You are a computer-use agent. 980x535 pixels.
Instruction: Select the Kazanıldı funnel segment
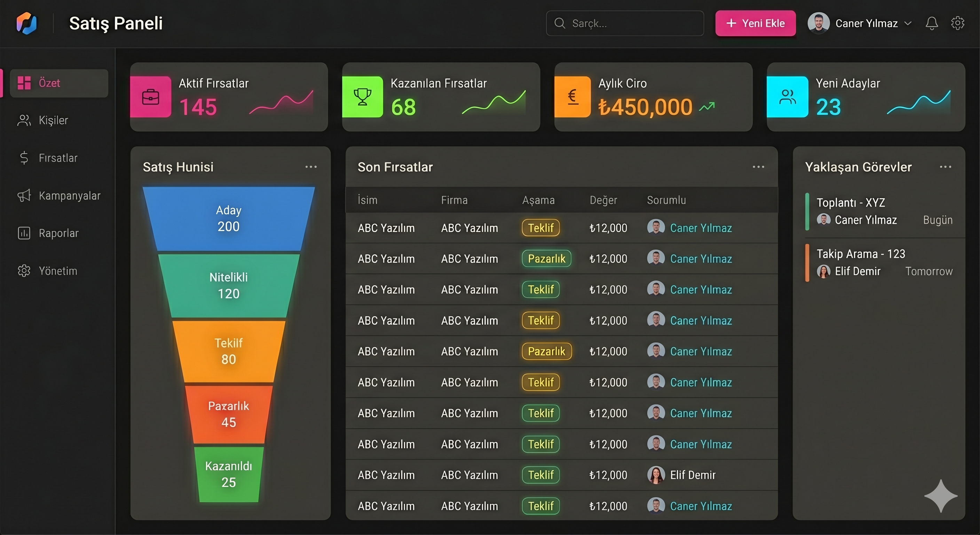pyautogui.click(x=228, y=474)
